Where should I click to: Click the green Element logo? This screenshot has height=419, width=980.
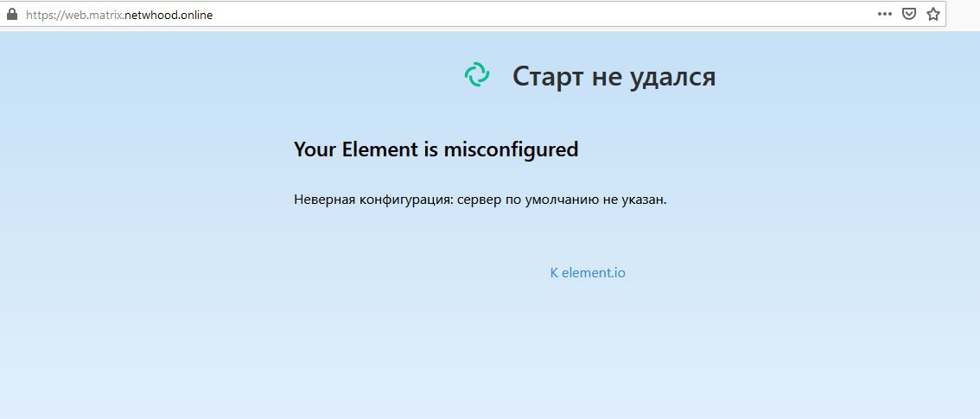click(x=477, y=75)
